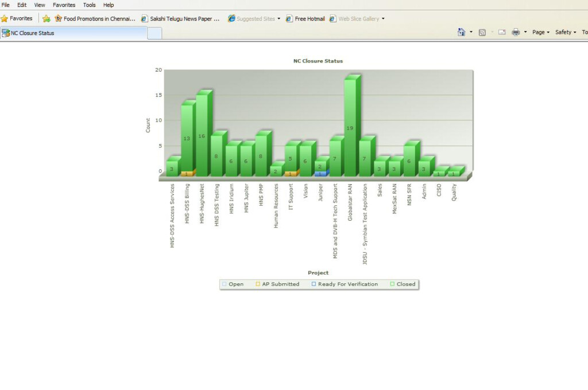The width and height of the screenshot is (588, 390).
Task: Open the Food Promotions in Chennai bookmark
Action: [x=95, y=18]
